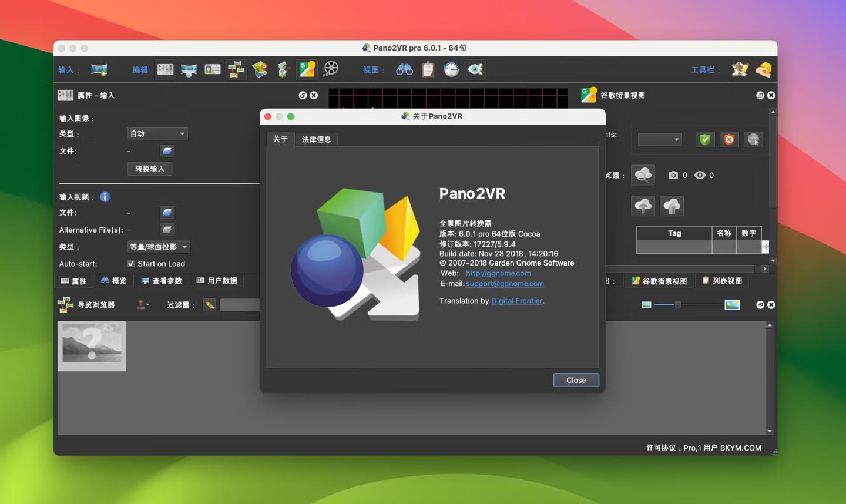Open the User Data ID-card icon

pos(212,69)
